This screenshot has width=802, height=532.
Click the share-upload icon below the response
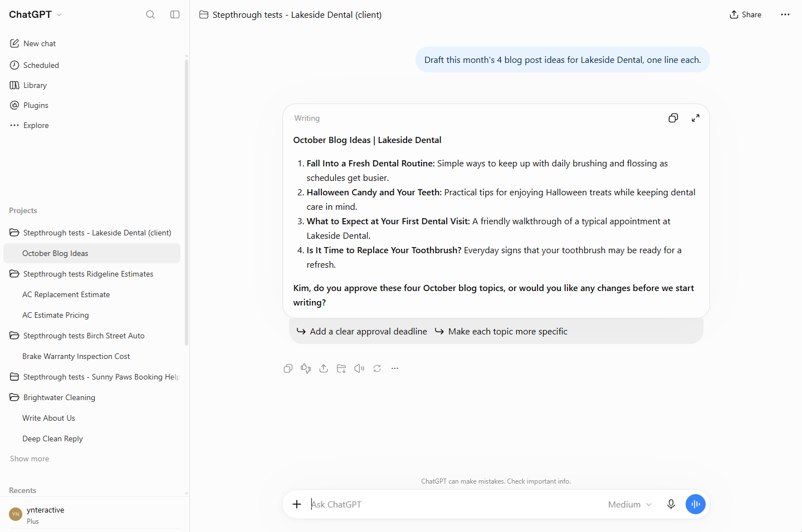(324, 368)
